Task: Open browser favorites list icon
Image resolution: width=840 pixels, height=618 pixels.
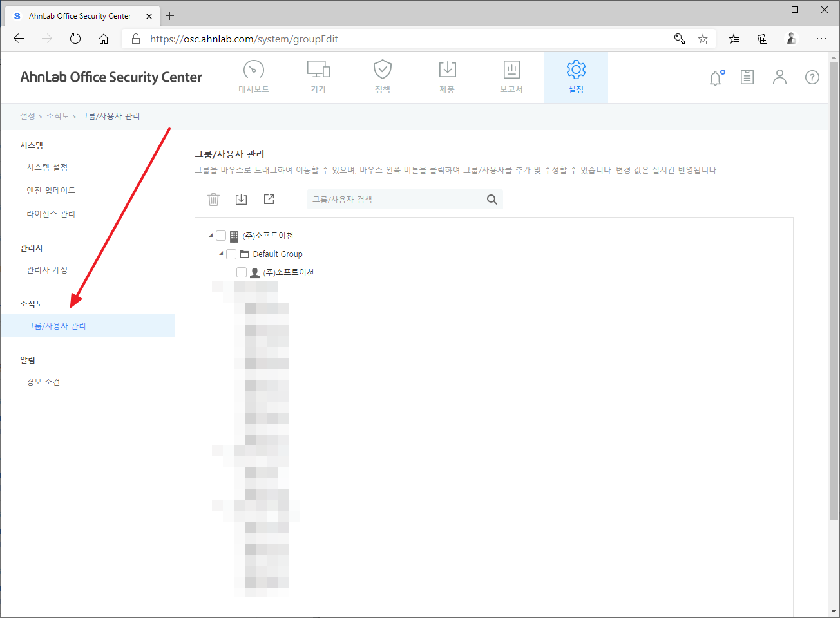Action: coord(734,39)
